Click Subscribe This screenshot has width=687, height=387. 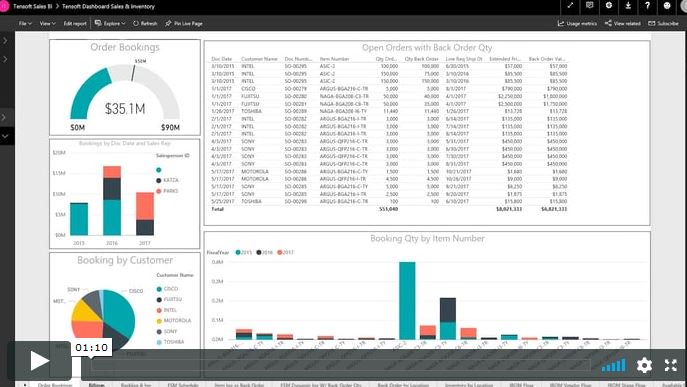(x=663, y=23)
